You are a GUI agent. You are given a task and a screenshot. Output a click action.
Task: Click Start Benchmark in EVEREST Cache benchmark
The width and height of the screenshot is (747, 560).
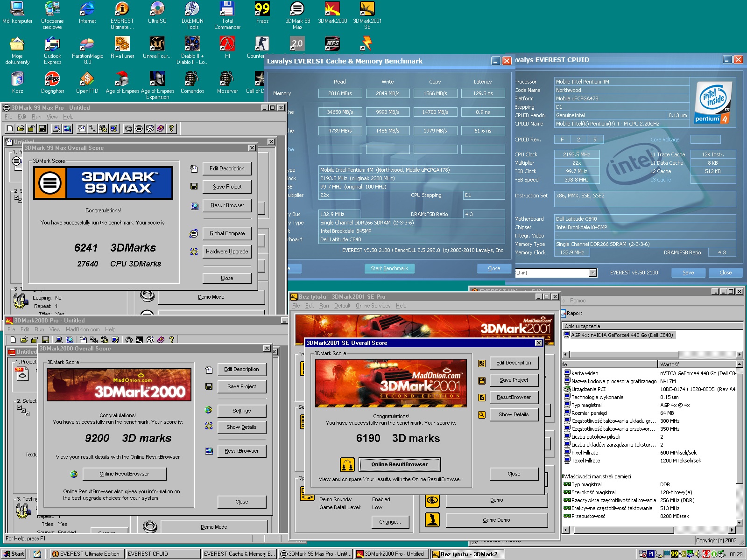(389, 268)
